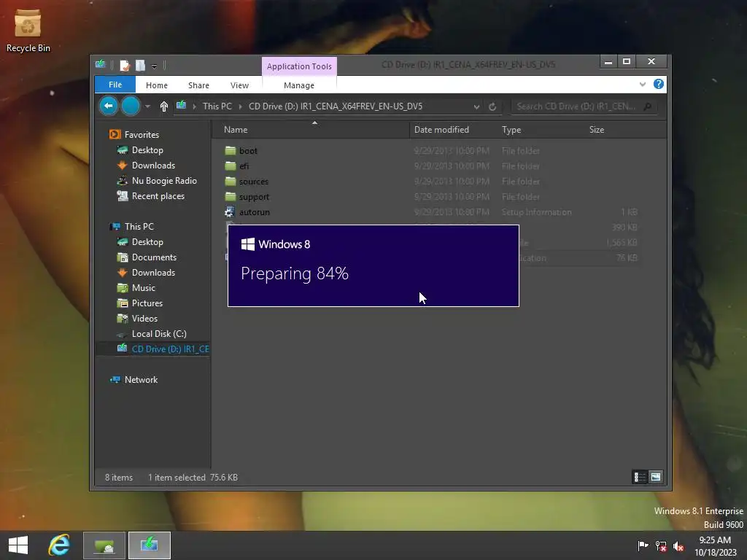Open the taskbar clock showing 9:25 AM
This screenshot has height=560, width=747.
click(x=715, y=545)
